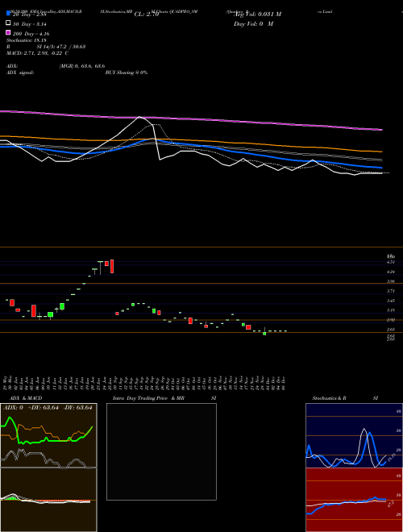Click the 'Intra Day Trading Price & MRSI' title

[x=164, y=398]
